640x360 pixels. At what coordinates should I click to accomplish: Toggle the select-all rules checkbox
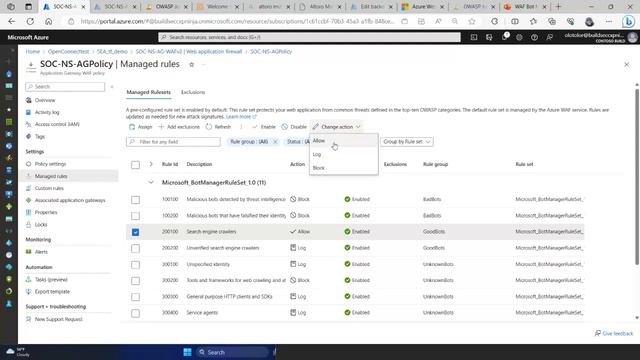click(x=136, y=164)
